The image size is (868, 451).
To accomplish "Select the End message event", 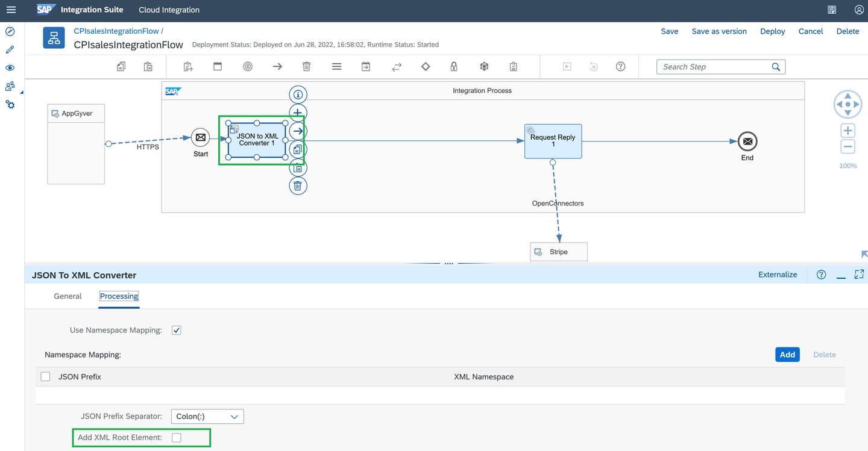I will [x=747, y=142].
